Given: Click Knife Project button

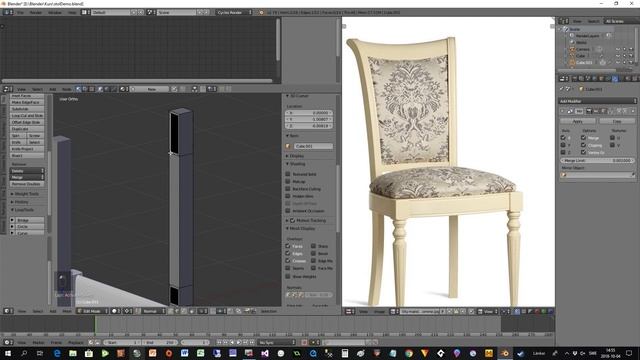Looking at the screenshot, I should click(27, 149).
